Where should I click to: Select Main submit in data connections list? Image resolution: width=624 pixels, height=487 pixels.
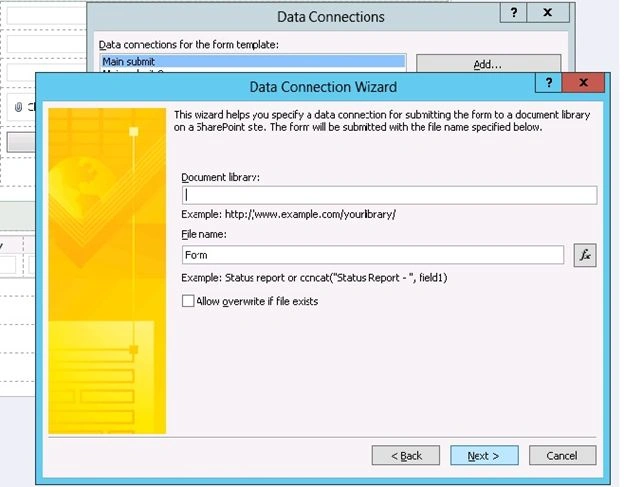[253, 61]
